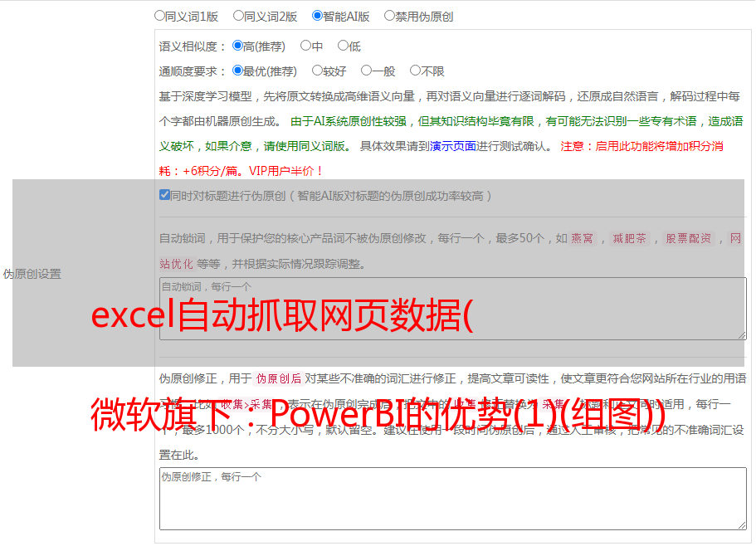Click the example keyword 站优化
The image size is (756, 546).
(x=176, y=264)
